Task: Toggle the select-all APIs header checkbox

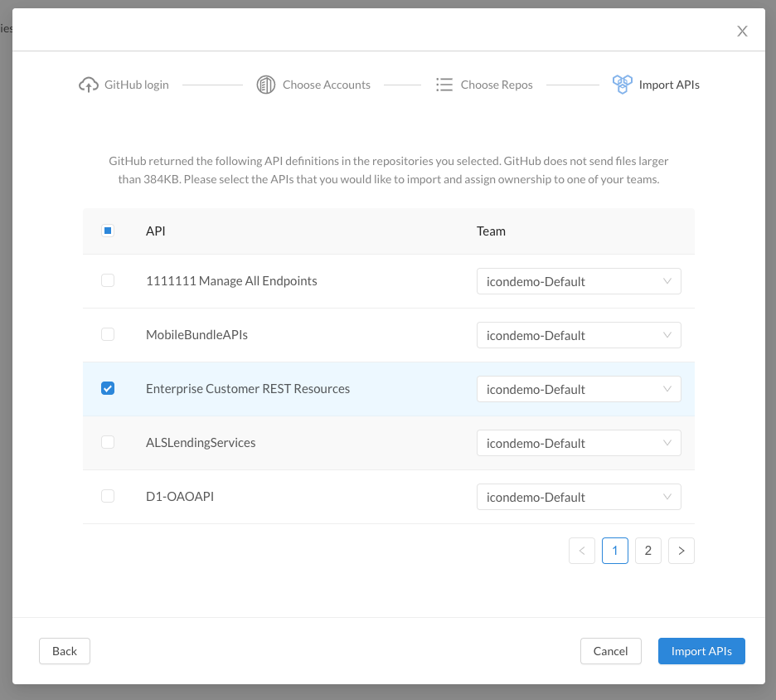Action: click(x=108, y=231)
